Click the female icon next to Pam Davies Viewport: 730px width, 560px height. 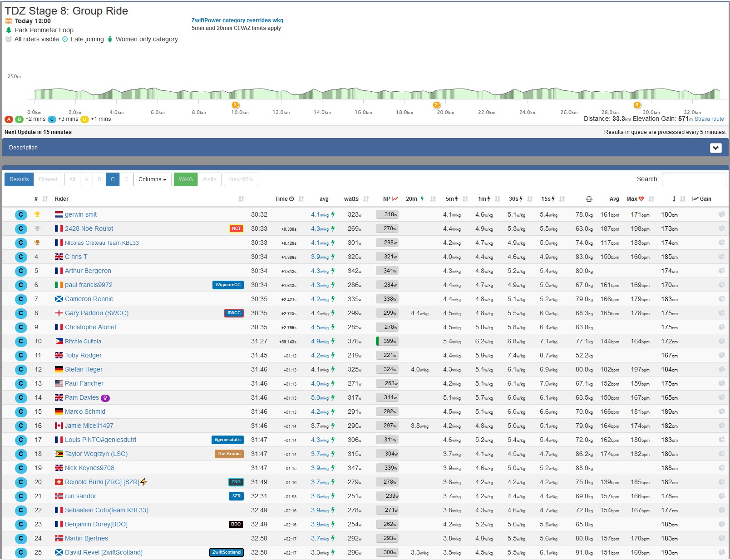coord(105,398)
